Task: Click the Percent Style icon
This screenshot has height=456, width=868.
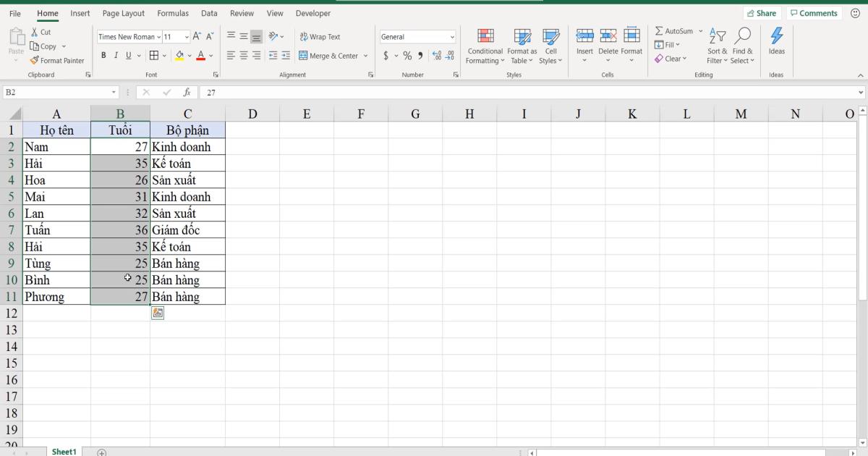Action: [x=407, y=54]
